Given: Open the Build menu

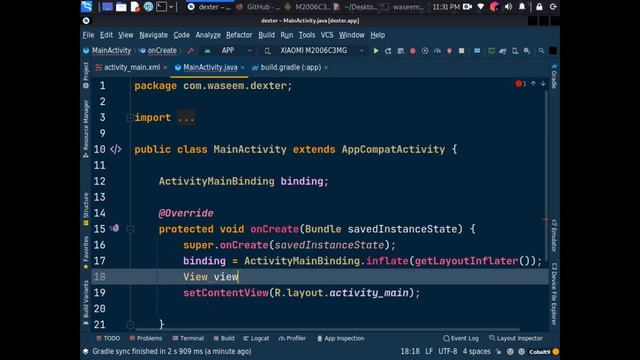Looking at the screenshot, I should [267, 35].
